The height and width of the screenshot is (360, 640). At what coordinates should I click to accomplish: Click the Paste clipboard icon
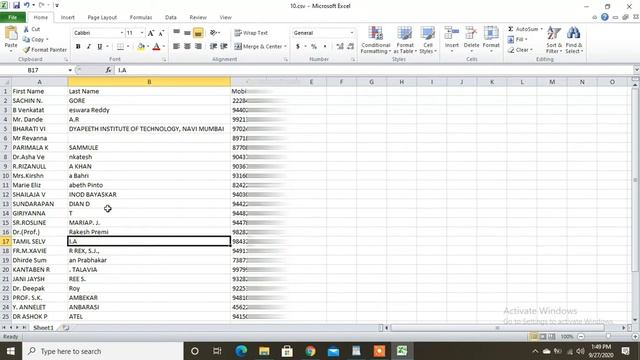point(11,33)
